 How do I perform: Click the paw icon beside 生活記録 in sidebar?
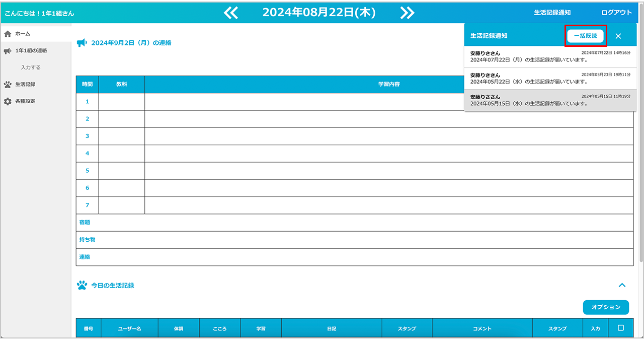8,85
